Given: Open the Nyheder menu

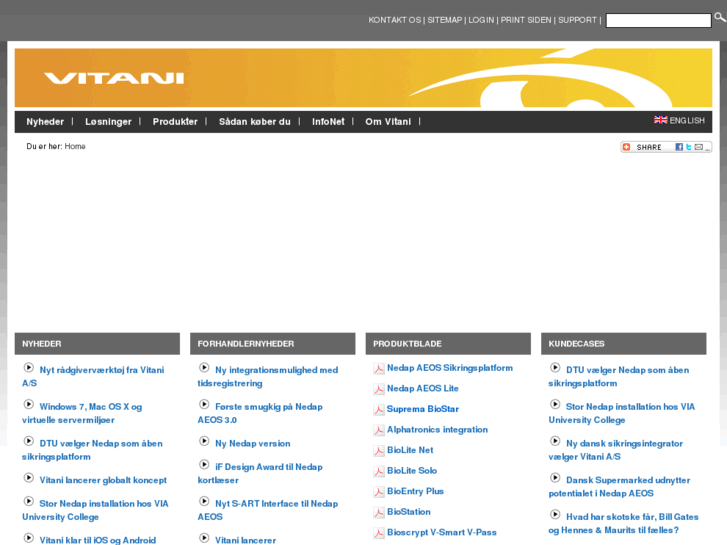Looking at the screenshot, I should pos(45,122).
